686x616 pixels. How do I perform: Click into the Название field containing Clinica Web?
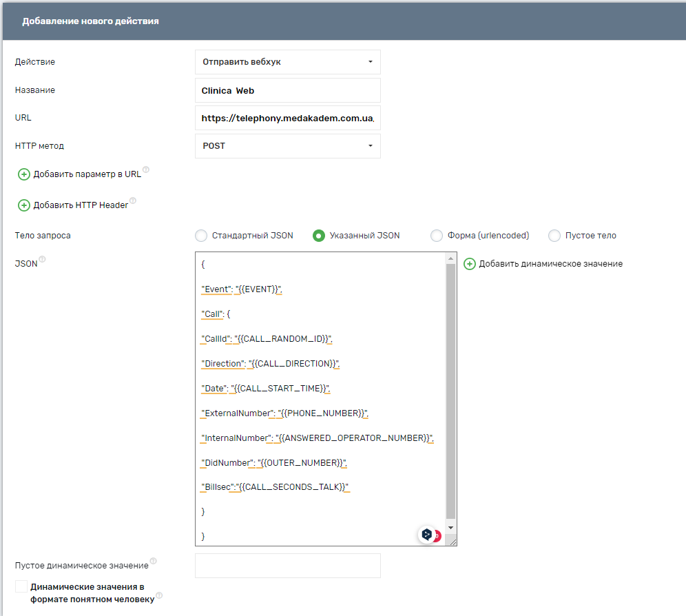click(x=287, y=90)
